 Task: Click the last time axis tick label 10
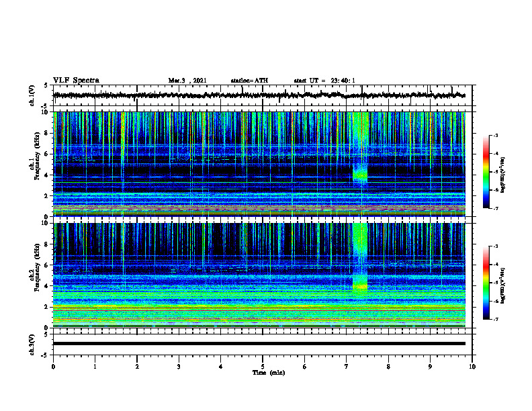[x=472, y=367]
